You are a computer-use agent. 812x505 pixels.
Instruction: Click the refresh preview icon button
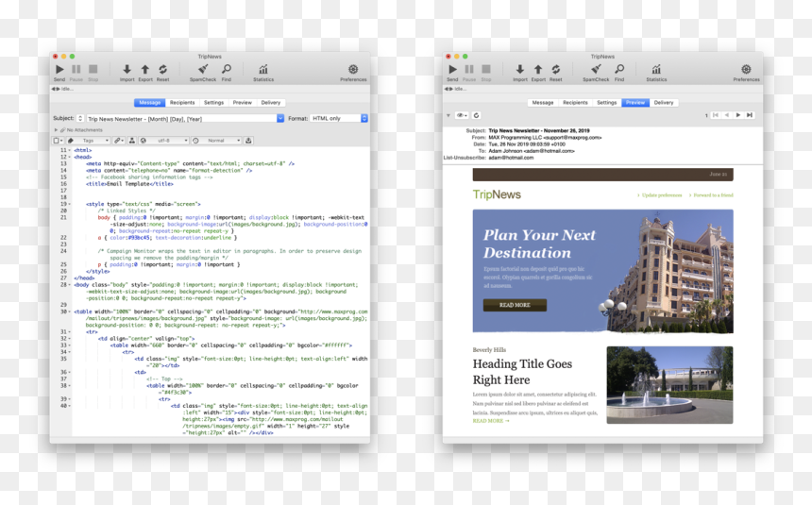click(476, 115)
